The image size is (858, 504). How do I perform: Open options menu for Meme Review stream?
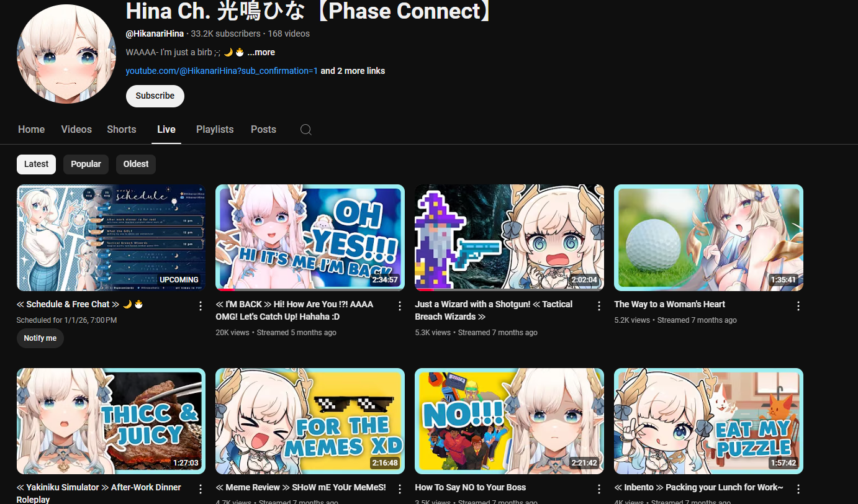pos(400,489)
